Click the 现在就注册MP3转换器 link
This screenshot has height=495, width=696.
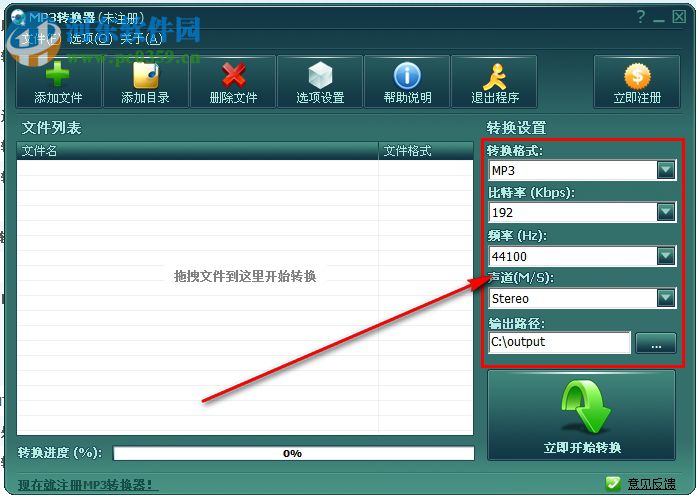(x=88, y=484)
